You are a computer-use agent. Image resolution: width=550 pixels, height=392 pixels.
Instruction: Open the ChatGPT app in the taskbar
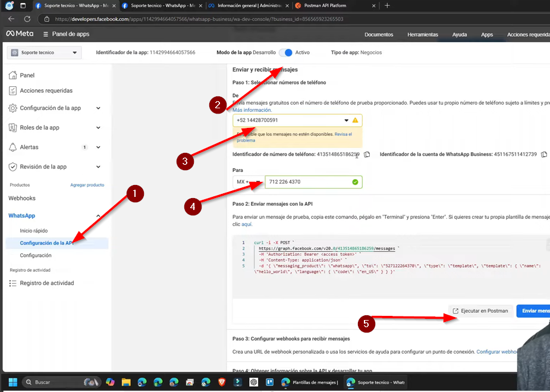click(x=254, y=382)
